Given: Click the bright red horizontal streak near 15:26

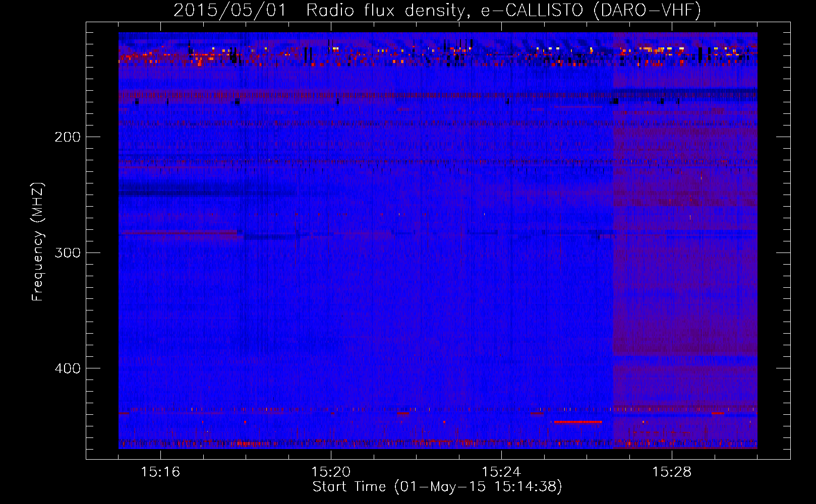Looking at the screenshot, I should pos(578,422).
